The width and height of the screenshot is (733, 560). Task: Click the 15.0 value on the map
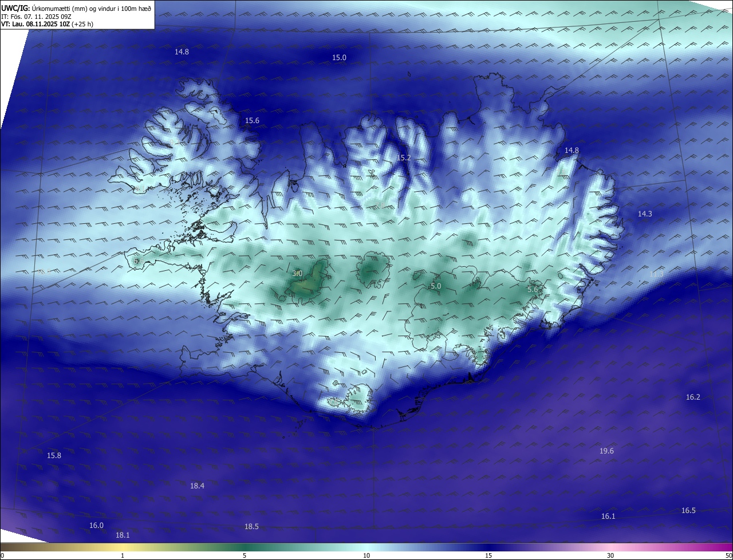[340, 58]
